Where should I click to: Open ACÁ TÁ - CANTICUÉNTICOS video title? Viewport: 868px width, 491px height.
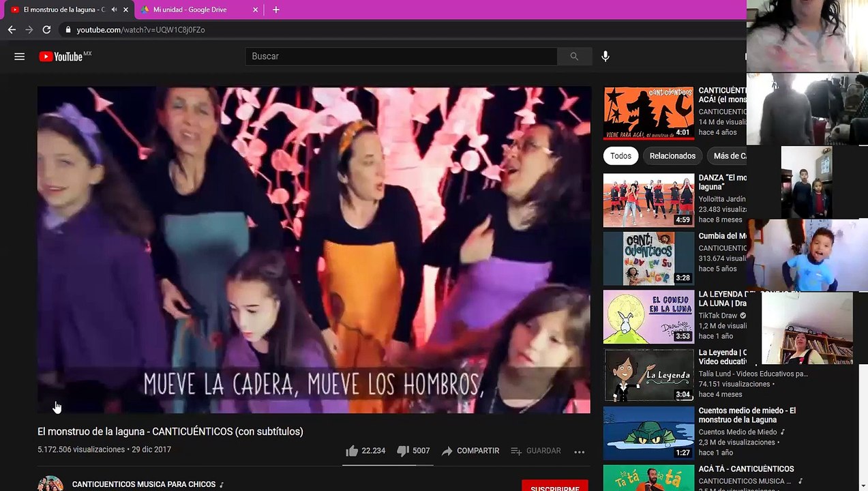(746, 469)
